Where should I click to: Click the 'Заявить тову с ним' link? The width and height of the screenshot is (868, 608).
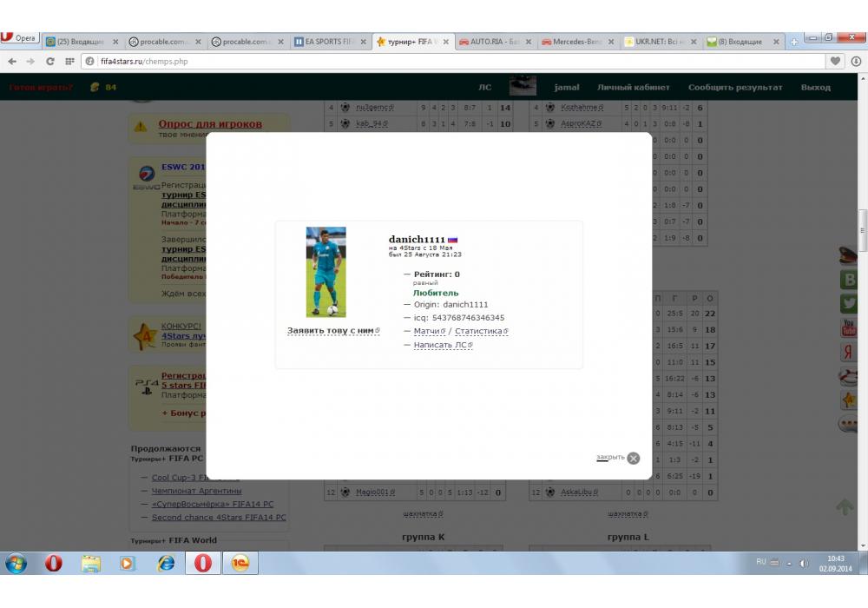[332, 331]
